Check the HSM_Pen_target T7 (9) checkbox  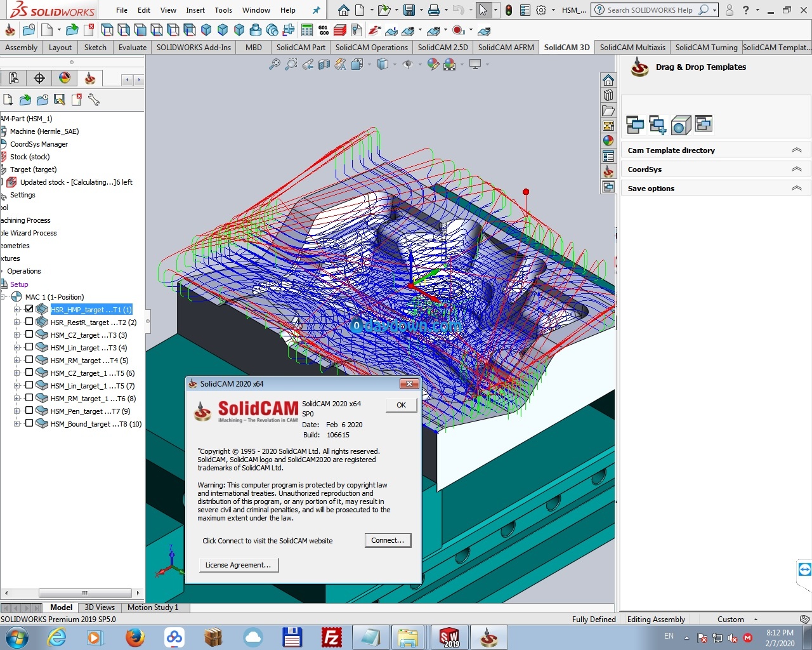[x=29, y=411]
